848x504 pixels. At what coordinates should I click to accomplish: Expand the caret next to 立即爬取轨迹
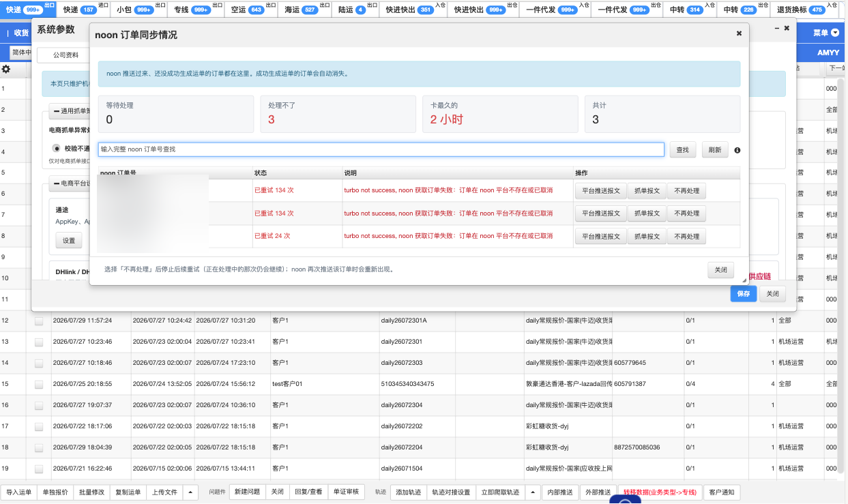[533, 492]
